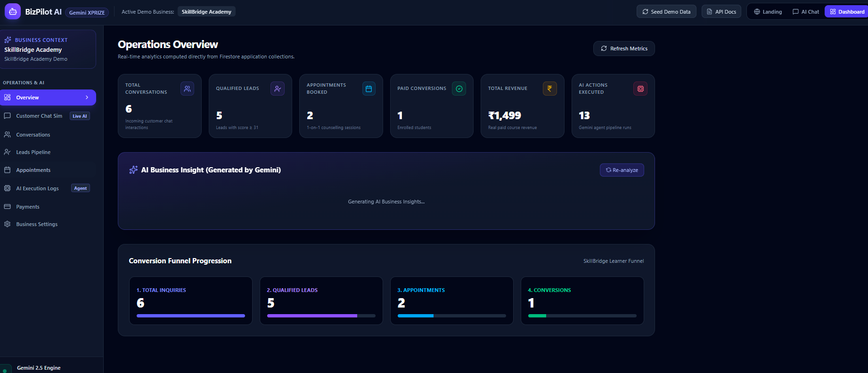Screen dimensions: 868x373
Task: Click the AI Actions Executed chip icon
Action: (640, 89)
